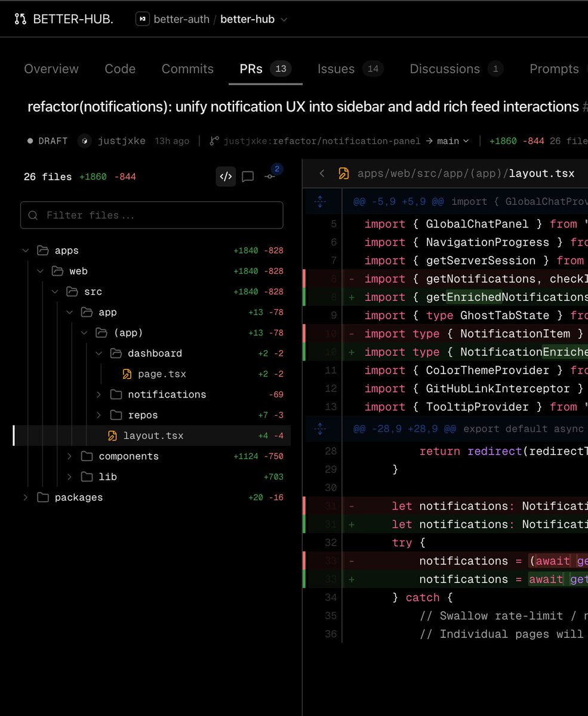Viewport: 588px width, 716px height.
Task: Expand the repos folder
Action: point(99,415)
